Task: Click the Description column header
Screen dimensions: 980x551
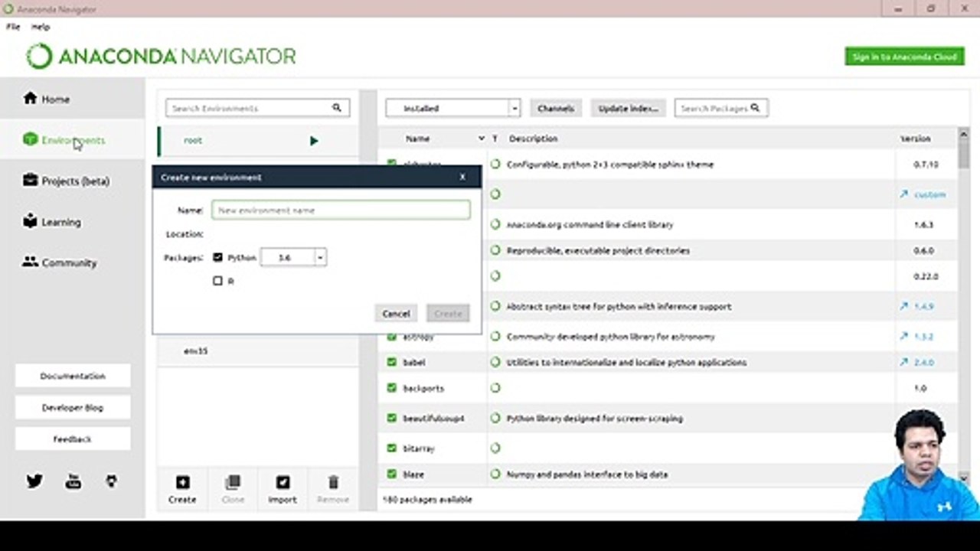Action: tap(534, 139)
